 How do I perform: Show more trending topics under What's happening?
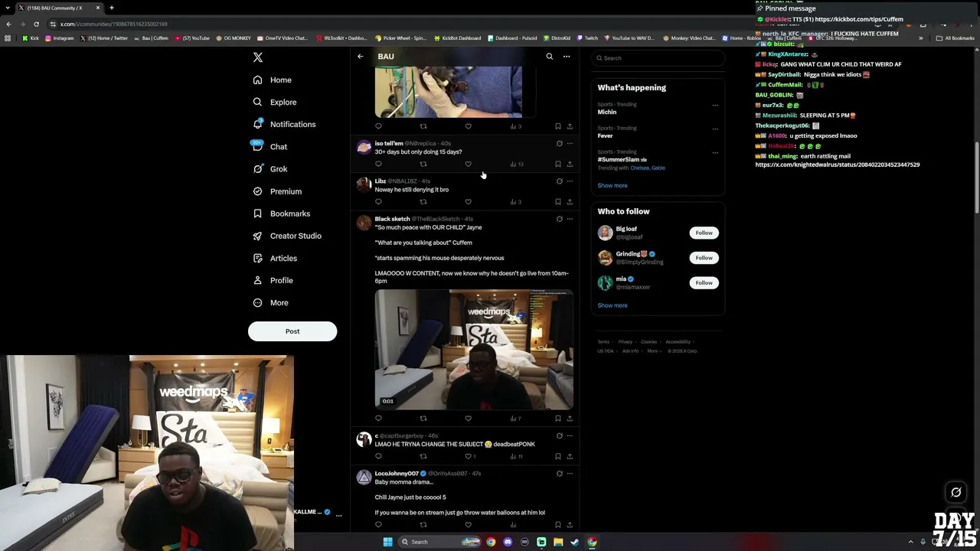pyautogui.click(x=612, y=185)
